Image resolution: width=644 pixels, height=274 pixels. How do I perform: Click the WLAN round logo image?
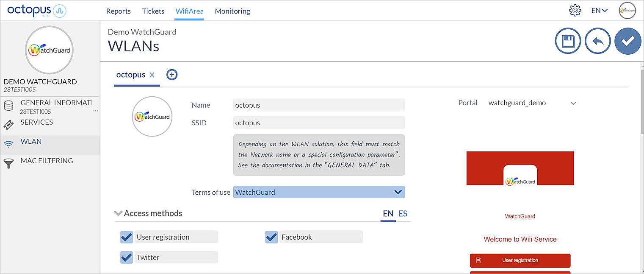tap(152, 117)
